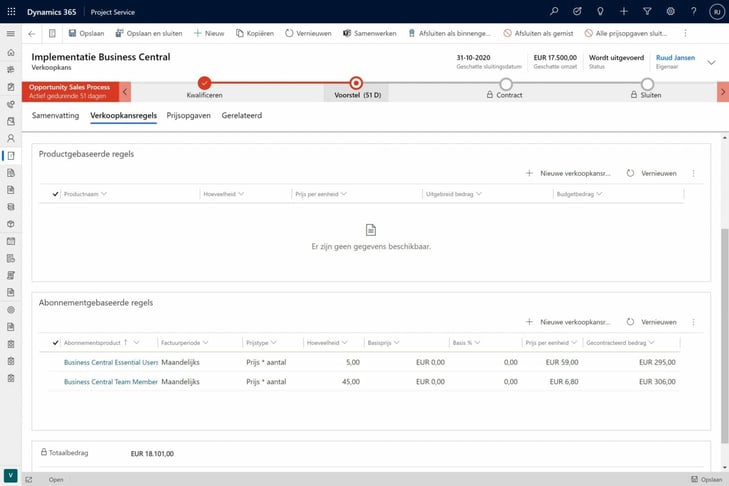Click the vertical scrollbar thumb
The height and width of the screenshot is (486, 729).
[x=724, y=335]
